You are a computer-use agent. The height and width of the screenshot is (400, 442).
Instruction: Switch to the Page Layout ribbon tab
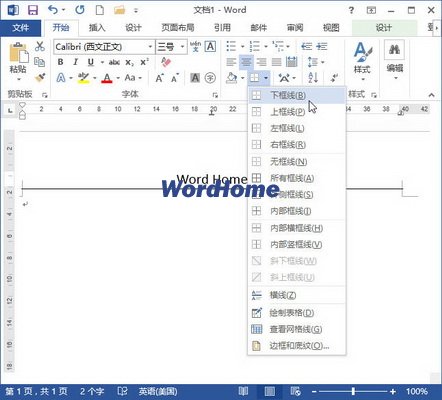click(178, 28)
